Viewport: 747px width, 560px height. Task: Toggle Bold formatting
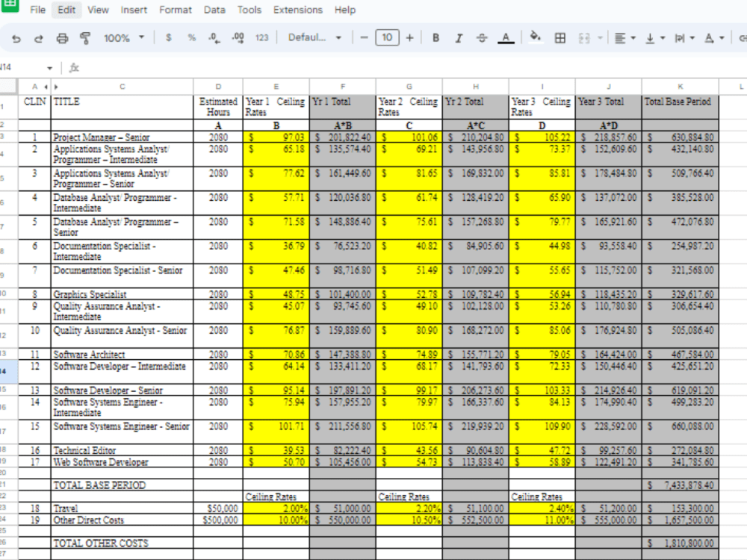point(436,37)
